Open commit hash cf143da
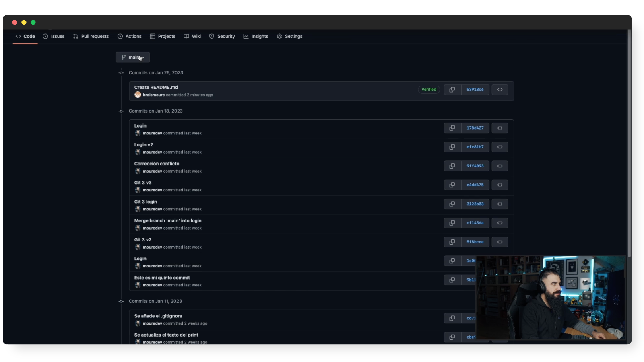 pos(475,223)
